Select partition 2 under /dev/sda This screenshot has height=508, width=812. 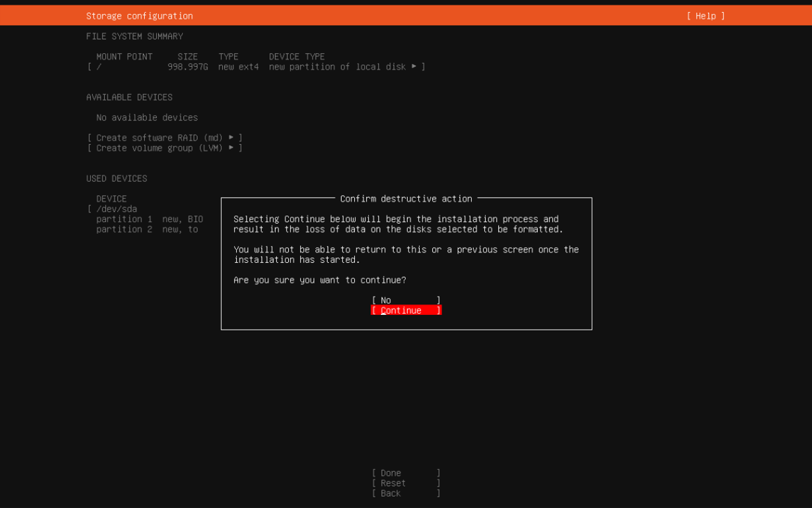124,229
